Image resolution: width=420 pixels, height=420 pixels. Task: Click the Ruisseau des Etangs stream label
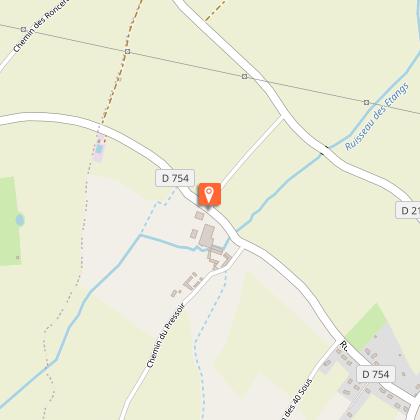click(x=377, y=117)
